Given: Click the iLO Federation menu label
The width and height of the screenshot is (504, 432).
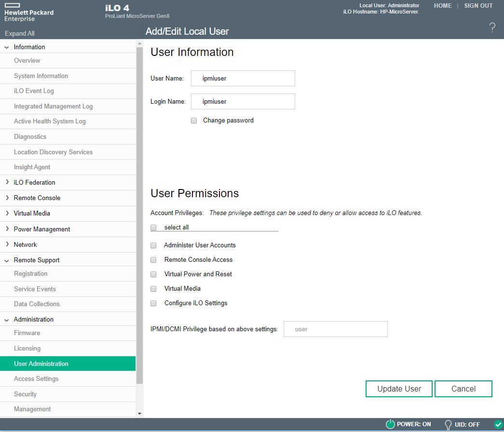Looking at the screenshot, I should (34, 183).
